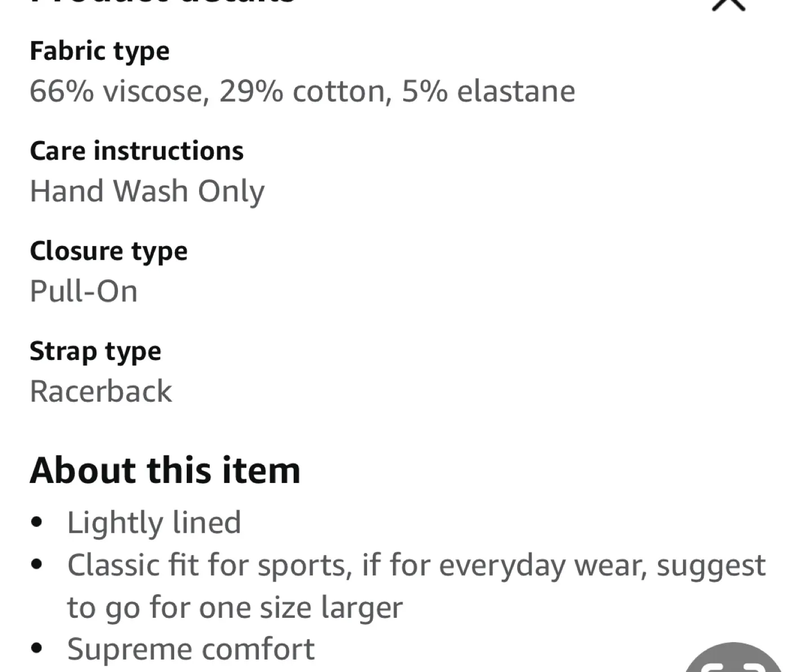Screen dimensions: 812x672
Task: Click the Classic fit bullet text
Action: point(416,564)
